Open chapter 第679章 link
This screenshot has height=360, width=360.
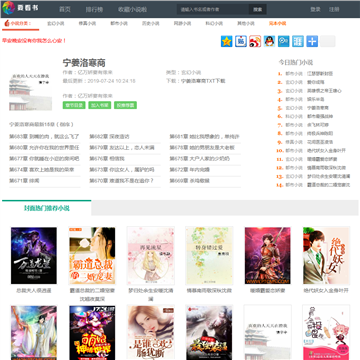[x=122, y=148]
